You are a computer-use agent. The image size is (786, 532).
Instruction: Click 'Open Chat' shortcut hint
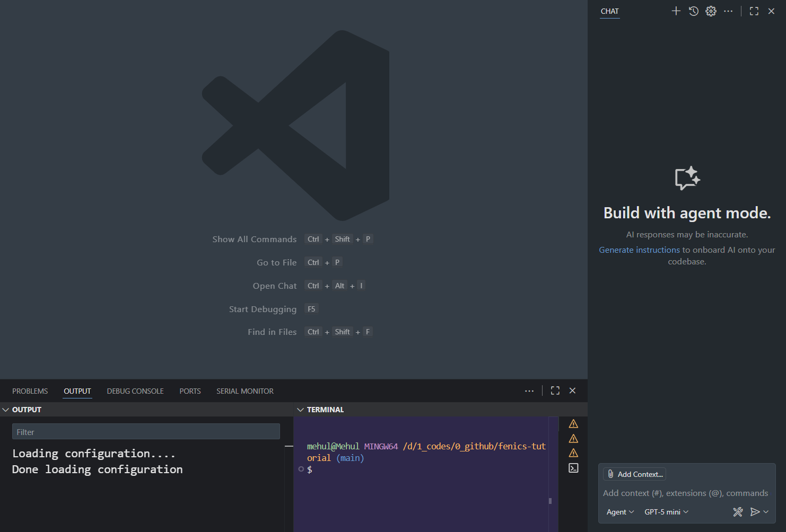pyautogui.click(x=275, y=286)
